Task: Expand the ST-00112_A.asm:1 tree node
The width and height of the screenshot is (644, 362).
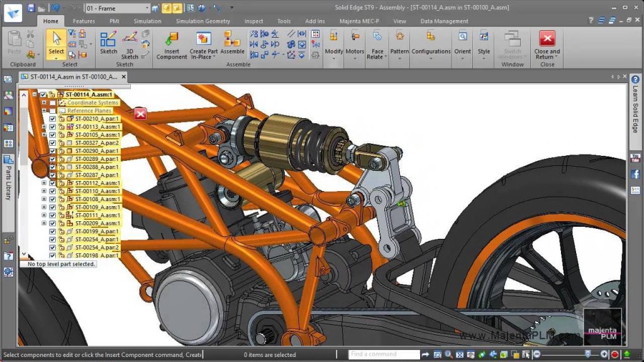Action: 43,183
